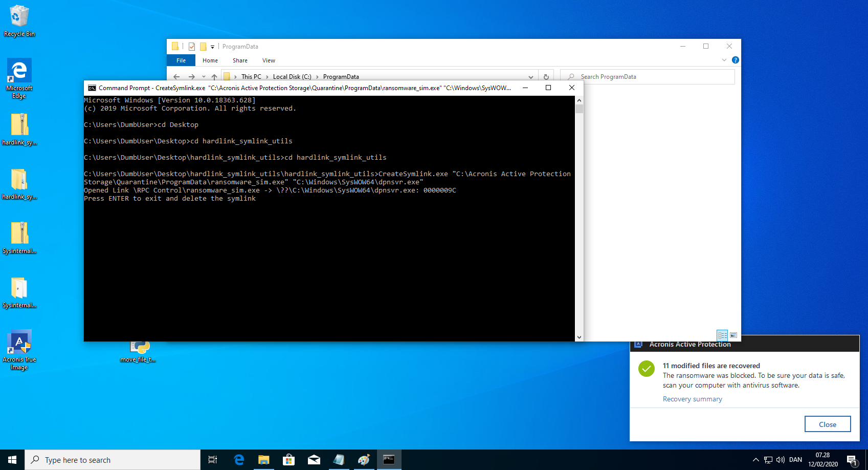
Task: Expand the Explorer ribbon using the chevron
Action: (x=724, y=60)
